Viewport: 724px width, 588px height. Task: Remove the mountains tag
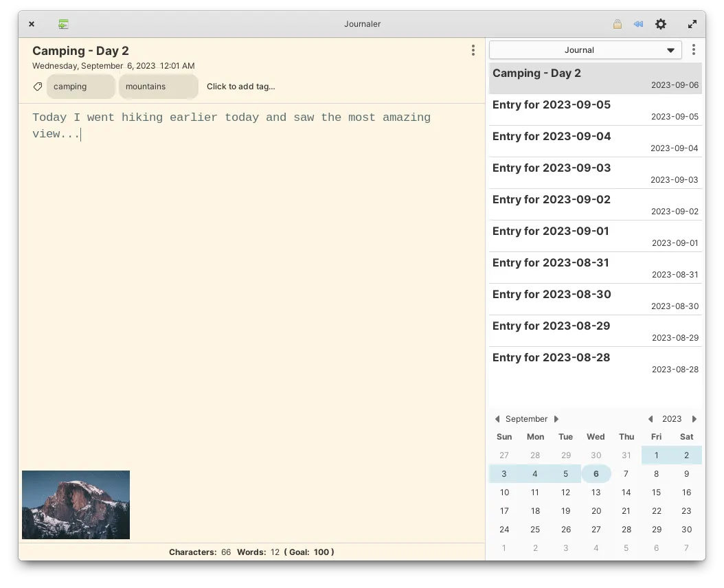click(x=159, y=87)
